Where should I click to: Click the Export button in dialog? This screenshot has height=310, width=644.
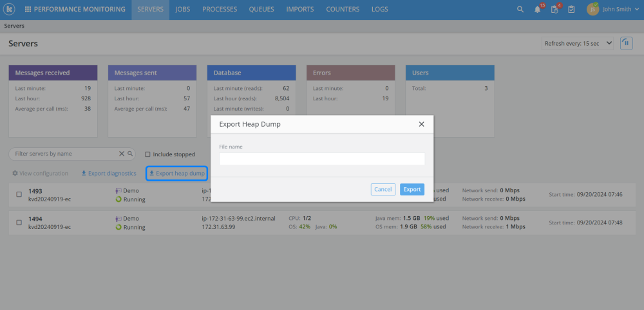click(x=412, y=190)
